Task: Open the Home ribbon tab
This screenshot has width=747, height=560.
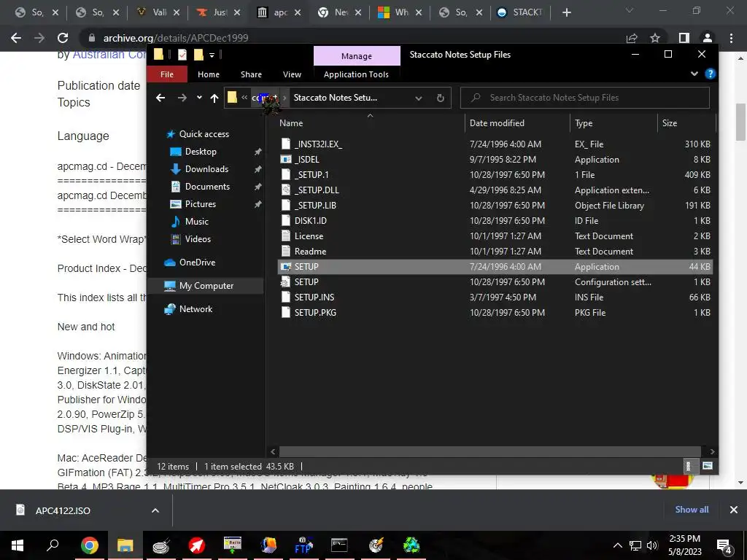Action: [209, 74]
